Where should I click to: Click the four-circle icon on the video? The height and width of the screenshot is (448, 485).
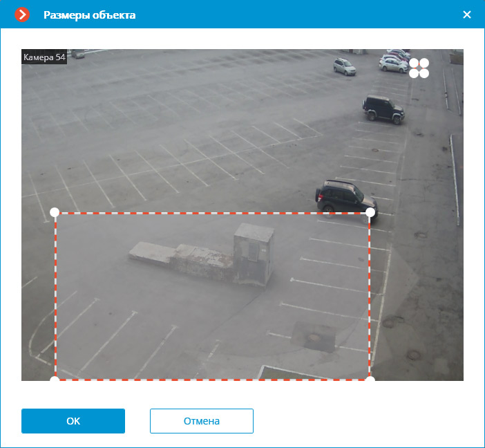[419, 68]
